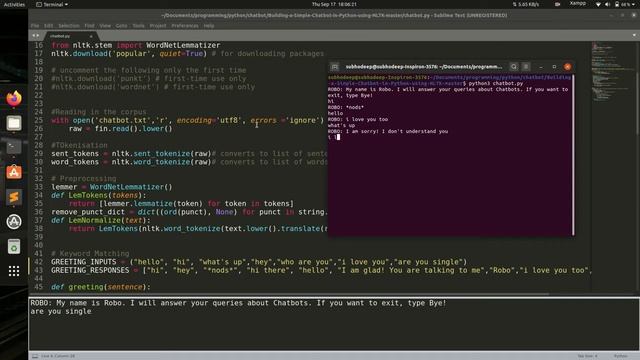Click Sublime tab navigation arrows

(x=36, y=36)
